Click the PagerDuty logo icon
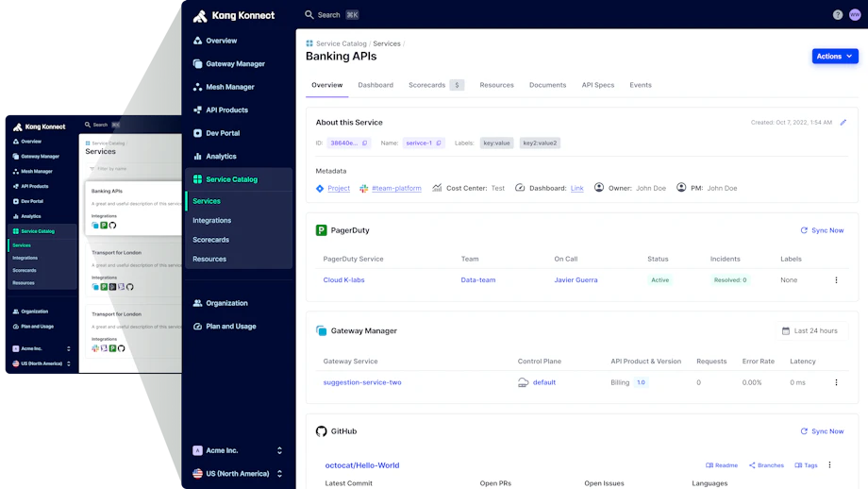 point(321,230)
